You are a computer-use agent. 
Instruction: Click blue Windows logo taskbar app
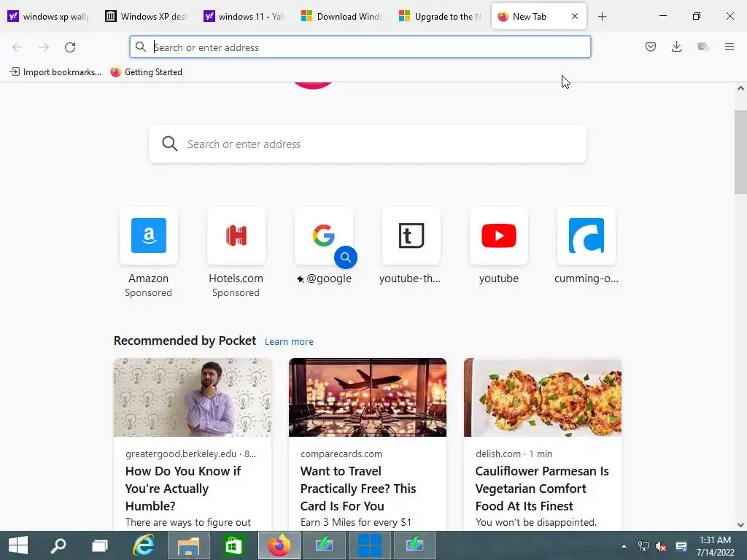[x=370, y=545]
